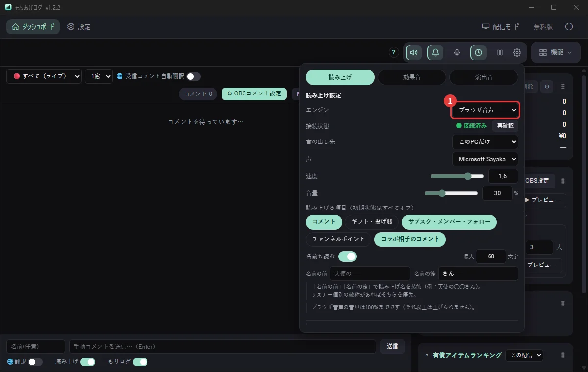Click drag handle of 有償アイテムランキング panel
Image resolution: width=588 pixels, height=372 pixels.
click(563, 355)
